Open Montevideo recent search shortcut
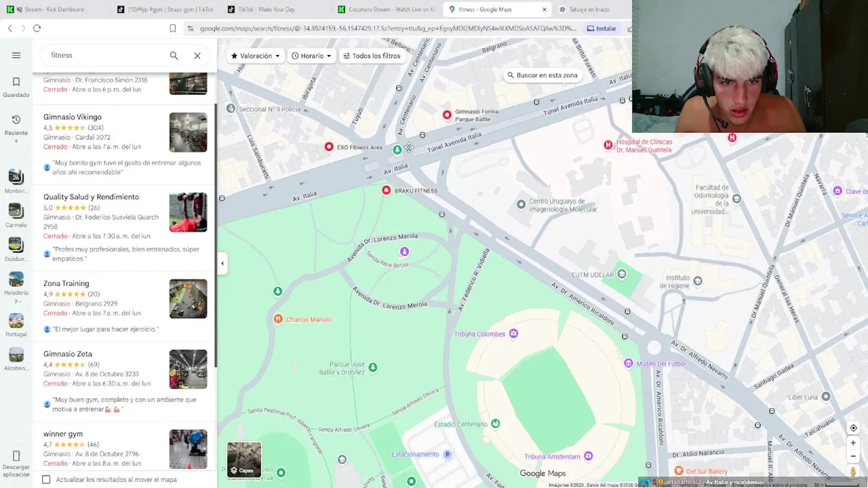 pos(16,182)
